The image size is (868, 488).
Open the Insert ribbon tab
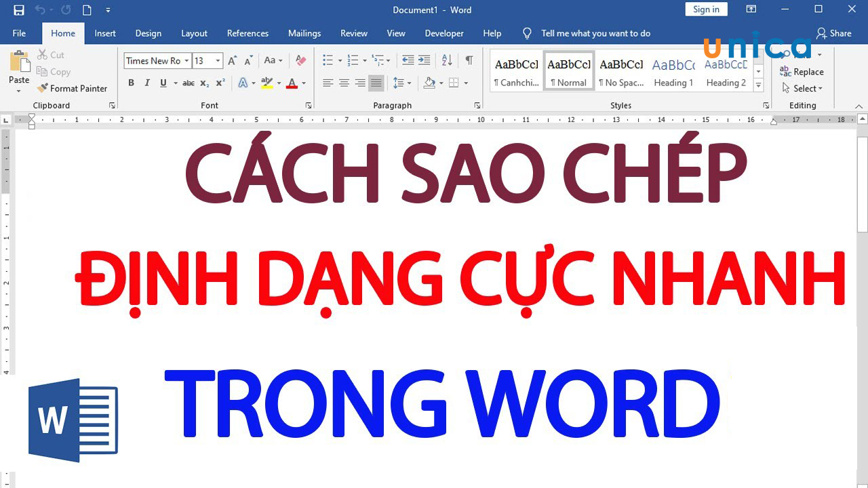pyautogui.click(x=105, y=33)
